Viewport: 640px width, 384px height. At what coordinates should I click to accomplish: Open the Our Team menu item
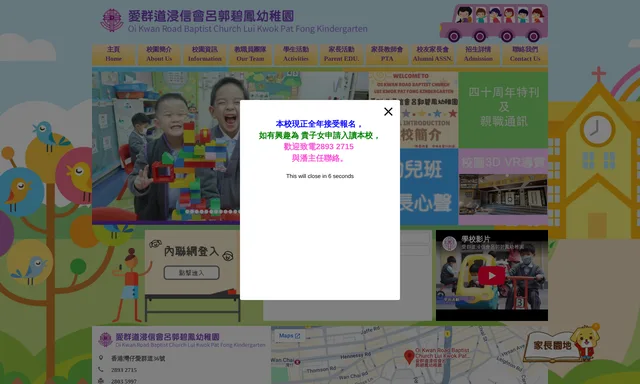[250, 54]
